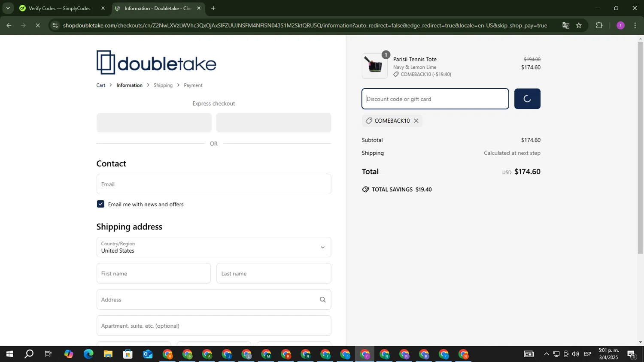Viewport: 644px width, 362px height.
Task: Open the Chrome profile avatar
Action: (620, 25)
